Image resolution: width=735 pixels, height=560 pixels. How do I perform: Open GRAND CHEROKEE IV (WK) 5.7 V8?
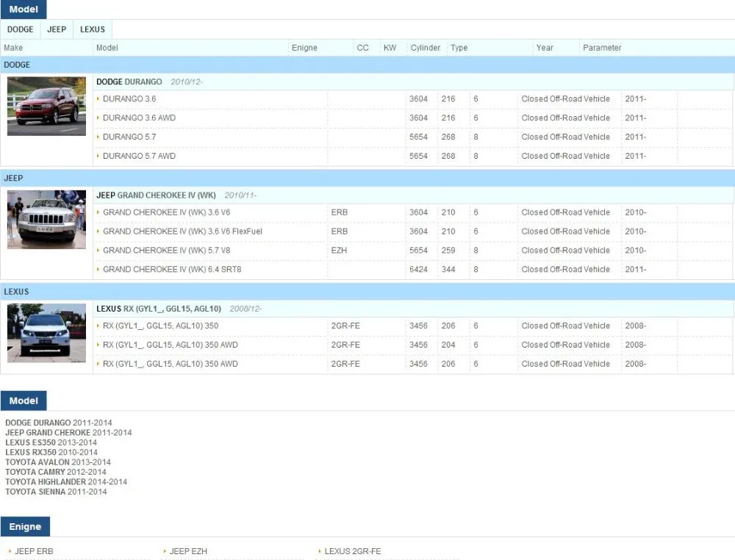click(166, 251)
